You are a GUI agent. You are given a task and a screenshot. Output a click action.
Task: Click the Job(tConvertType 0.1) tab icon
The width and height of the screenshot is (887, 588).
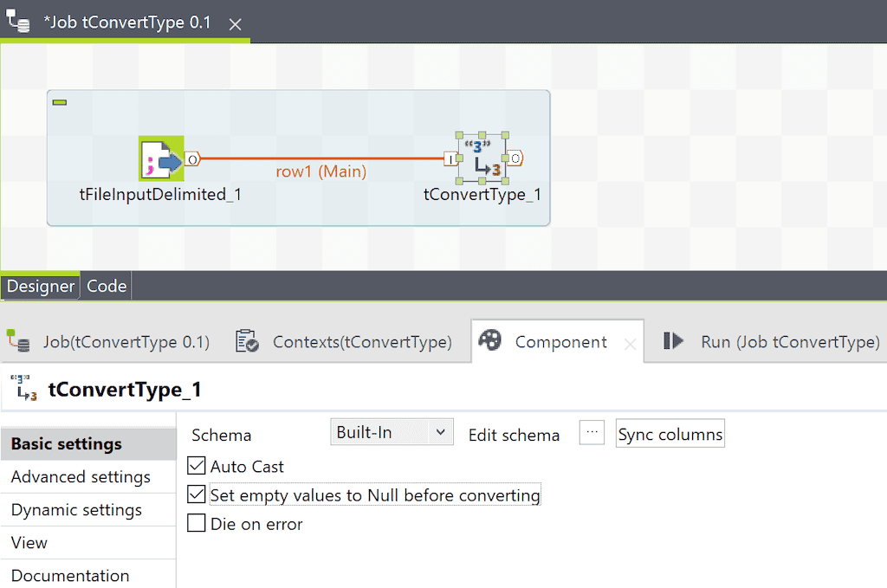tap(17, 341)
